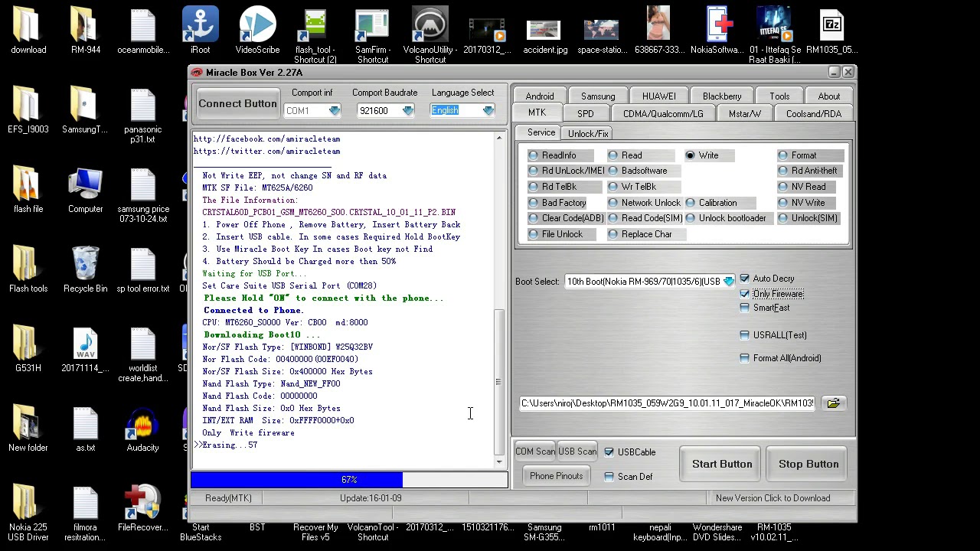
Task: Open the 20171114 WAV audio file
Action: coord(85,349)
